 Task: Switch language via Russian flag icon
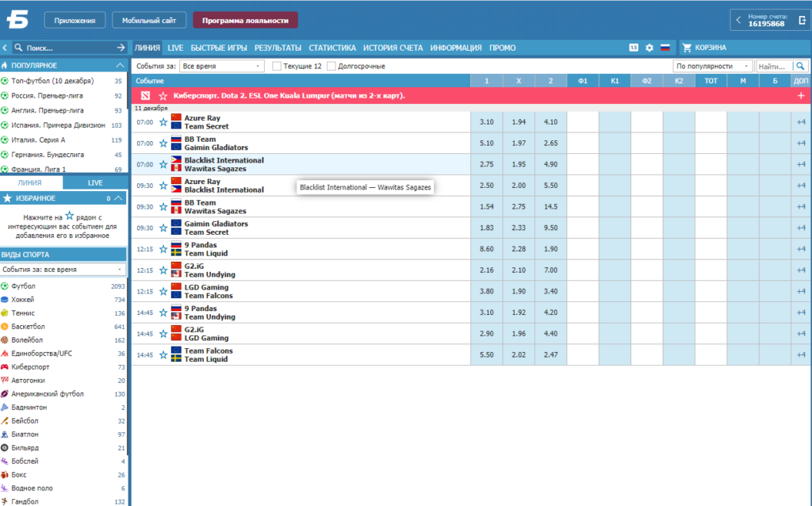click(x=665, y=48)
